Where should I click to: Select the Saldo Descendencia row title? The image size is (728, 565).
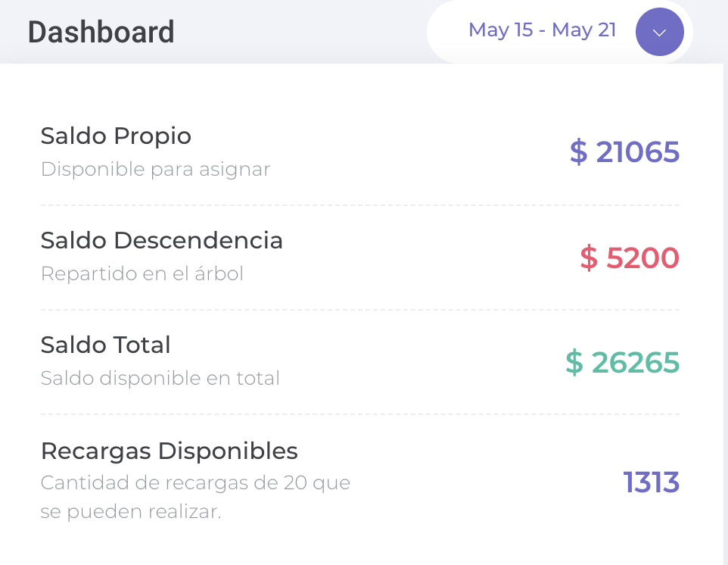[162, 240]
